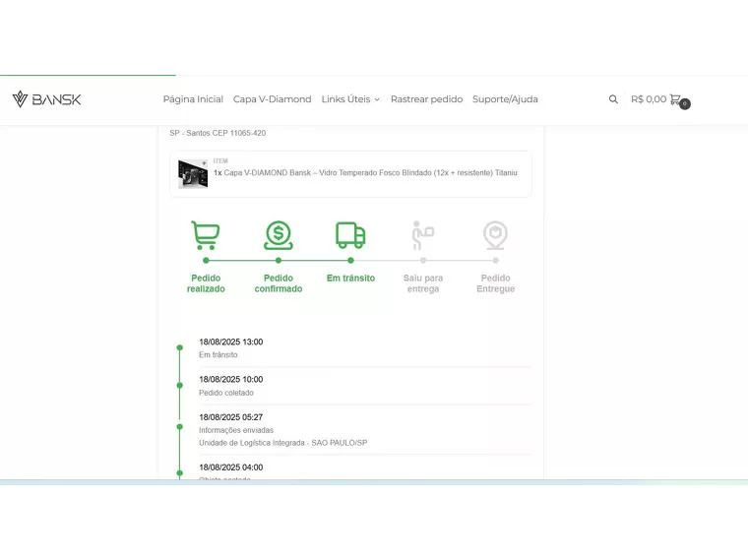The height and width of the screenshot is (560, 748).
Task: Click the location pin 'Pedido Entregue' icon
Action: click(x=495, y=235)
